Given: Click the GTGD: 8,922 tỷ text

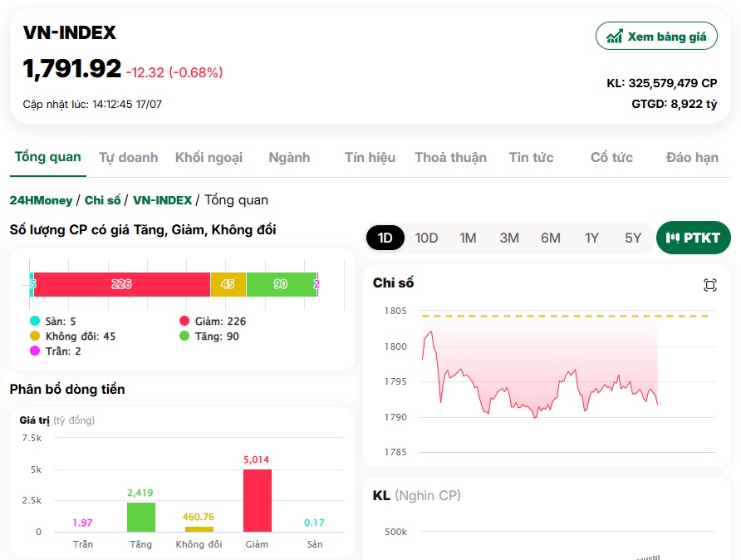Looking at the screenshot, I should (x=675, y=104).
